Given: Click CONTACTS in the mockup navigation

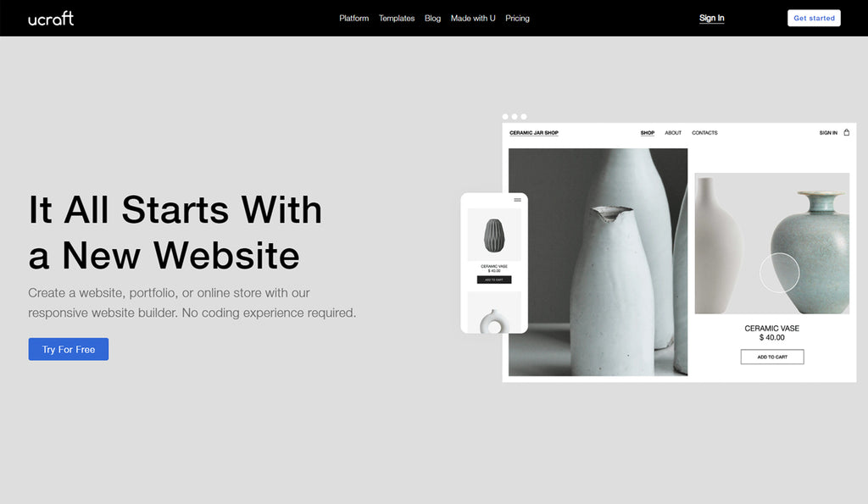Looking at the screenshot, I should (704, 133).
